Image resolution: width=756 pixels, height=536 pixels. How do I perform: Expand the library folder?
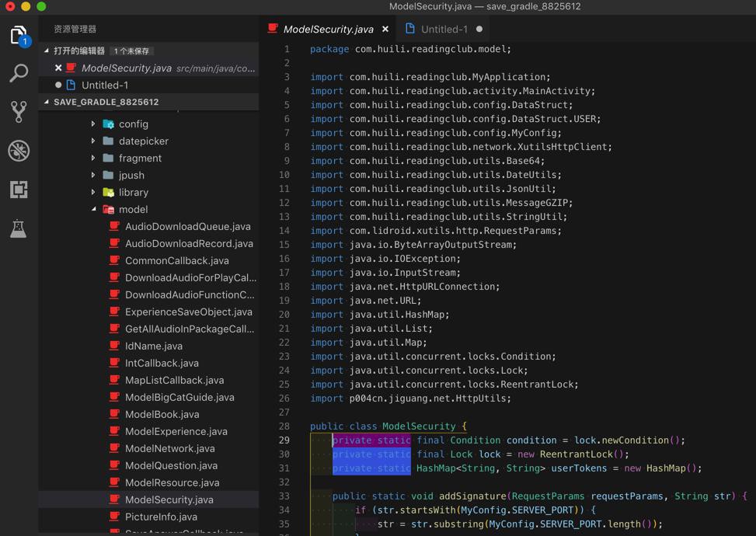point(93,193)
